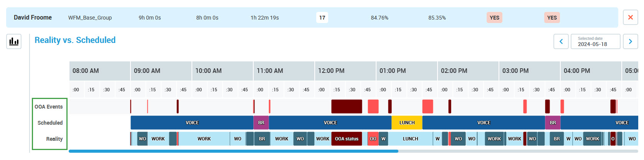Viewport: 644px width, 160px height.
Task: Click the large dark red OOA event
Action: click(x=347, y=106)
